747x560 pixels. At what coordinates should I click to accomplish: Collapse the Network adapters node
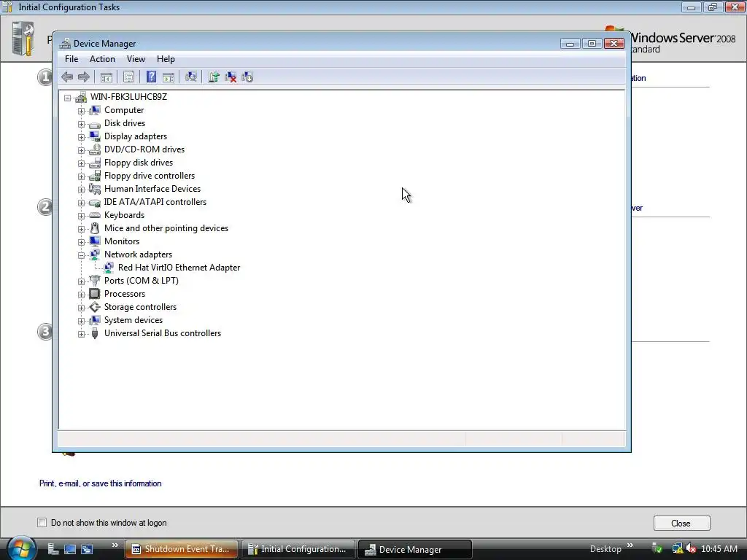pos(82,255)
